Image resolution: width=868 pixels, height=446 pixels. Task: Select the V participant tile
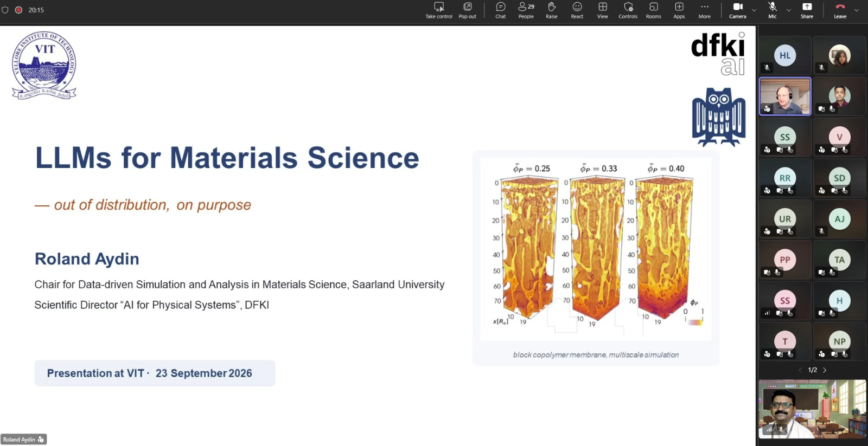pyautogui.click(x=840, y=137)
